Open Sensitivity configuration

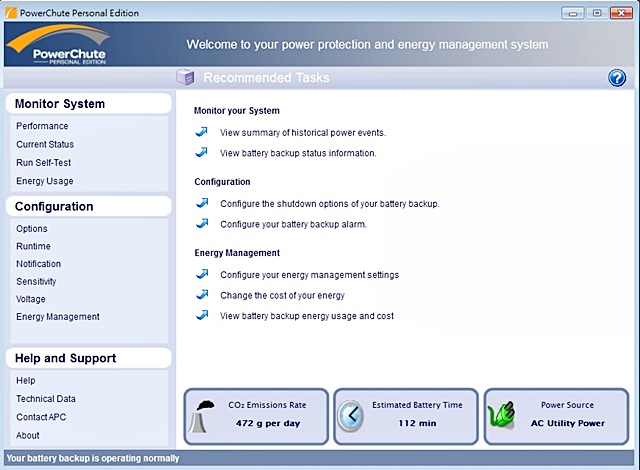pyautogui.click(x=36, y=281)
